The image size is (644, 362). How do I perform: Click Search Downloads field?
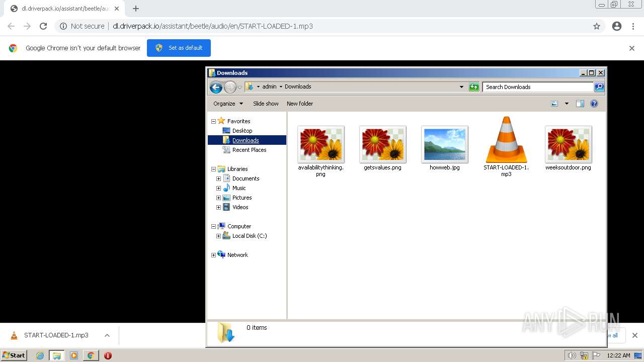coord(538,87)
